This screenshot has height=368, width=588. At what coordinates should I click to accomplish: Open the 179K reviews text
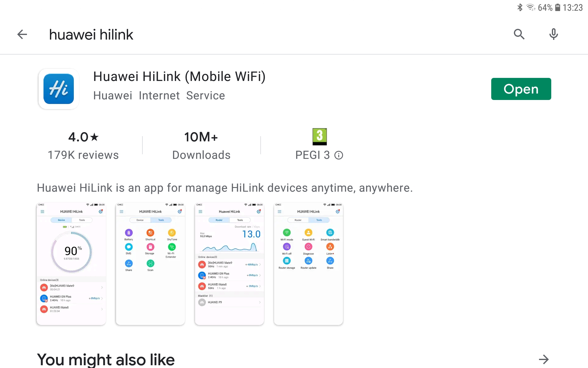83,155
